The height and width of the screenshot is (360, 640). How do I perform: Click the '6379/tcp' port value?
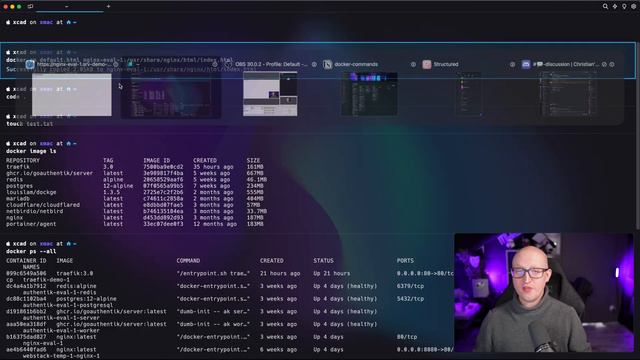point(410,286)
